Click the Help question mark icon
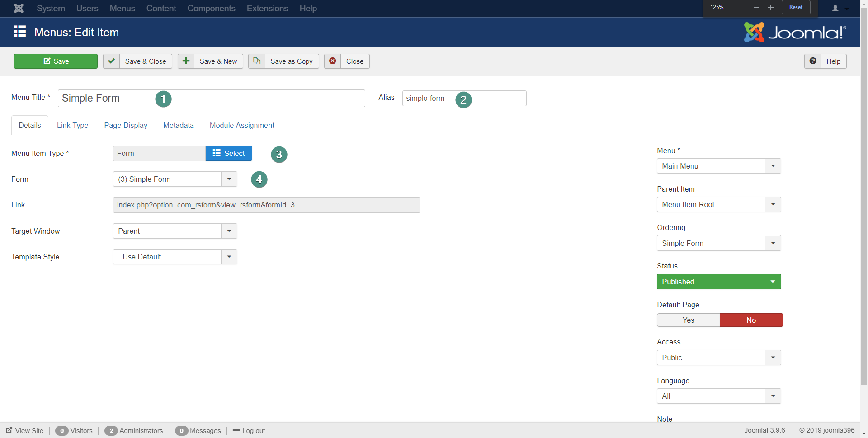Image resolution: width=868 pixels, height=438 pixels. 812,61
